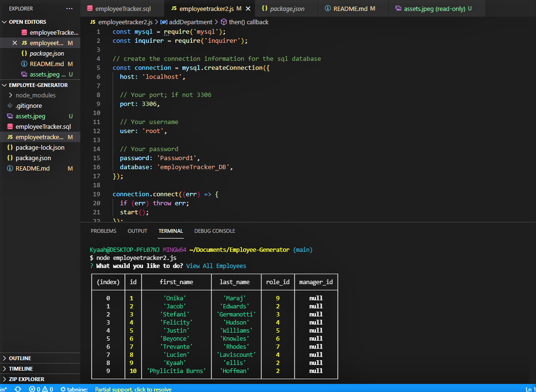The width and height of the screenshot is (536, 392).
Task: Click the diamond icon beside .gitignore
Action: [x=10, y=105]
